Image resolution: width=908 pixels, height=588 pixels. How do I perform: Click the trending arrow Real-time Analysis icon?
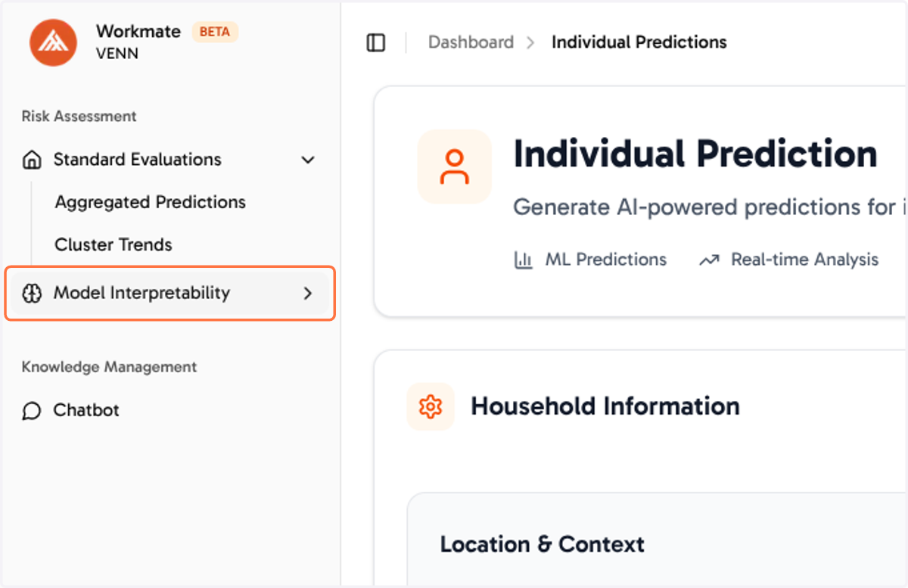[x=709, y=260]
